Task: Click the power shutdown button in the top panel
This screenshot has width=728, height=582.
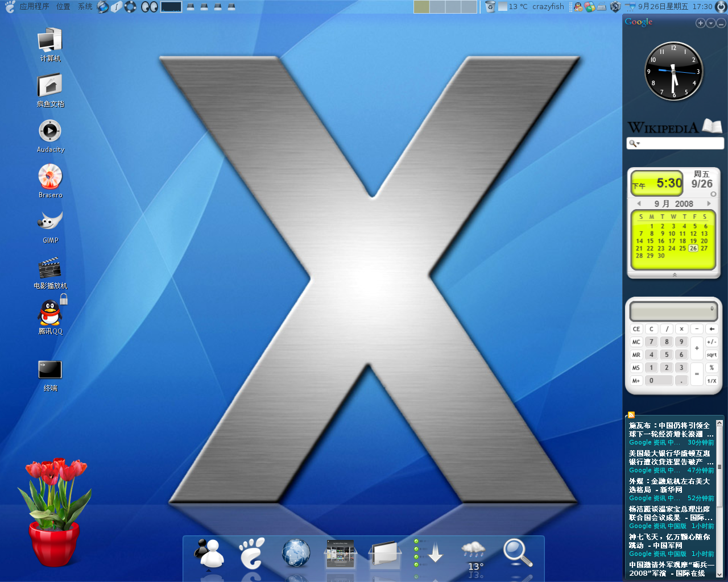Action: click(x=721, y=7)
